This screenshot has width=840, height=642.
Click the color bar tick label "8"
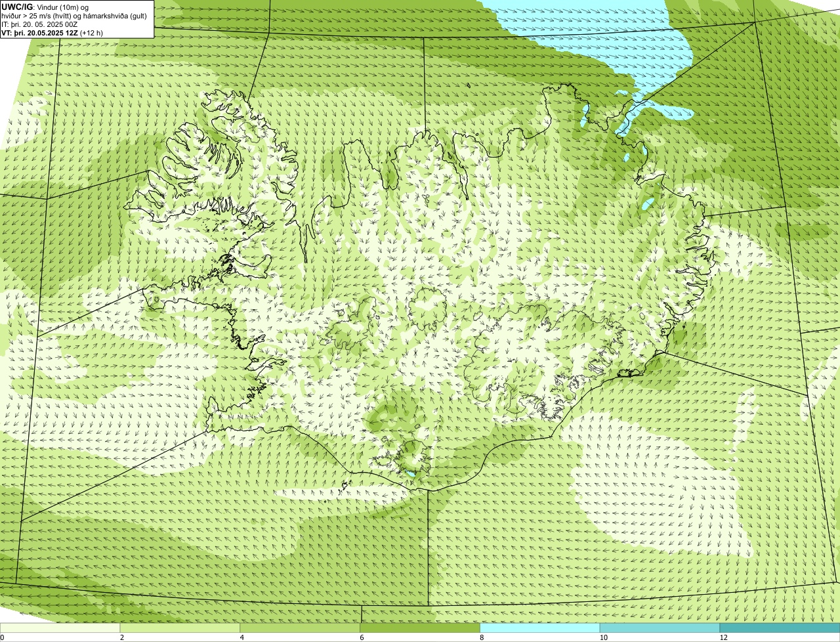point(482,637)
